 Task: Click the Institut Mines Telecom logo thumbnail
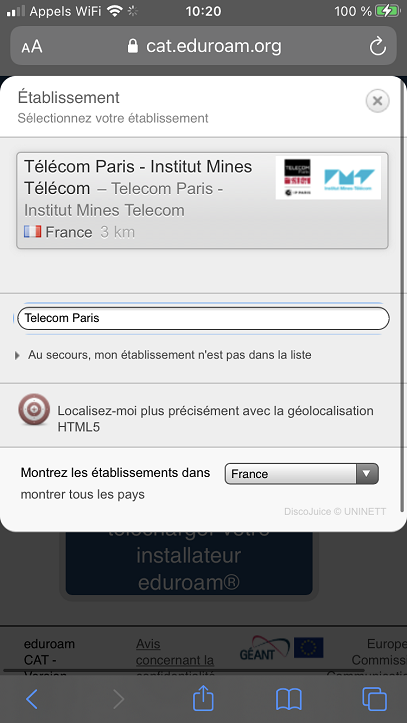pyautogui.click(x=349, y=179)
